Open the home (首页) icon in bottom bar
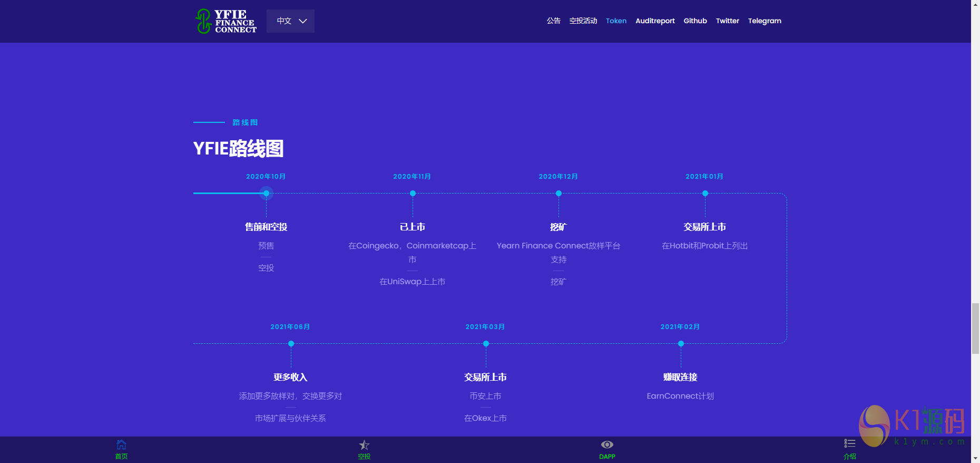Viewport: 980px width, 463px height. point(121,445)
